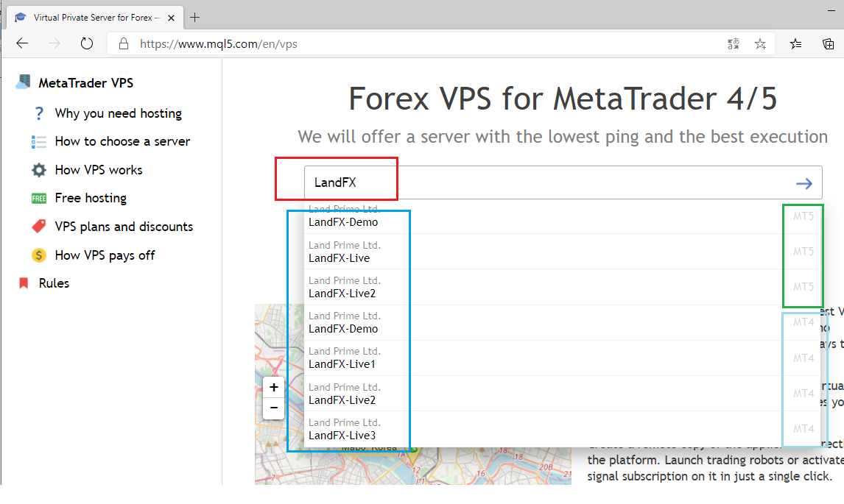Zoom out the map with the minus button
Viewport: 844px width, 504px height.
(x=273, y=408)
